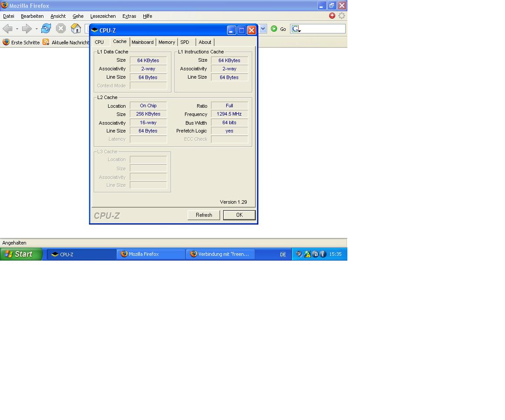This screenshot has height=420, width=505.
Task: Click Go text next to address bar
Action: tap(283, 29)
